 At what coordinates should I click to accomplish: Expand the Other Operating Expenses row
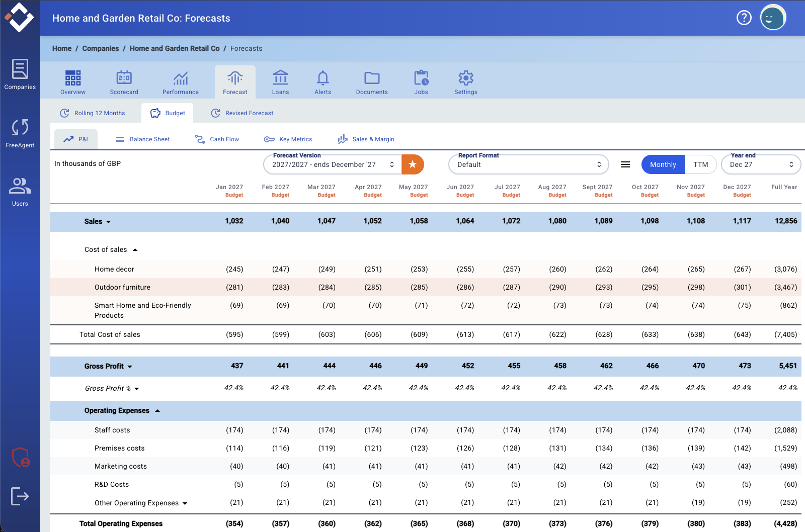coord(185,503)
